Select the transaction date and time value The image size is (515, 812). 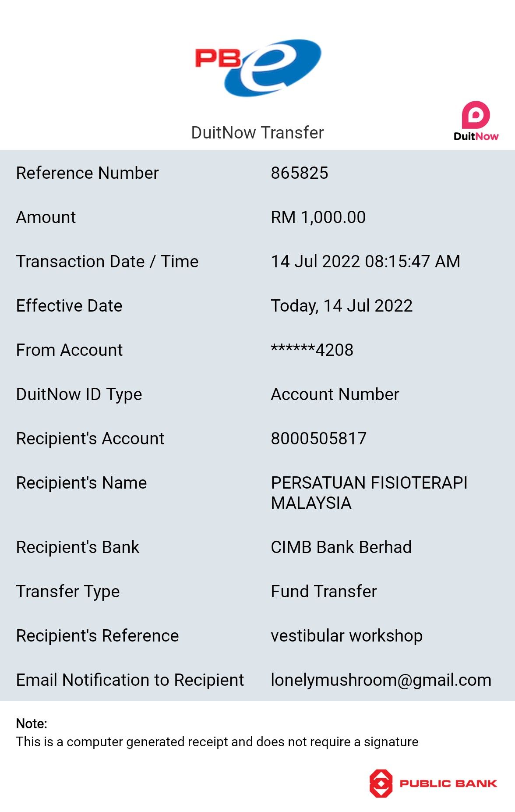366,262
